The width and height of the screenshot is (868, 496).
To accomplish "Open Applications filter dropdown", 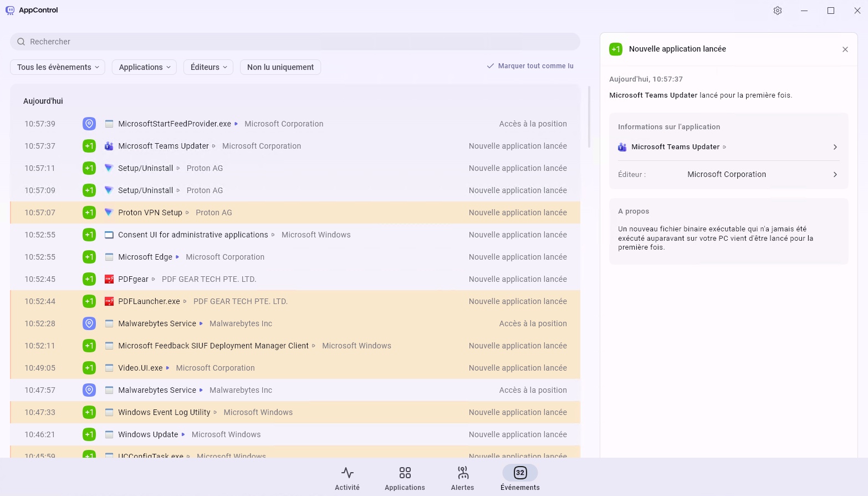I will pos(144,67).
